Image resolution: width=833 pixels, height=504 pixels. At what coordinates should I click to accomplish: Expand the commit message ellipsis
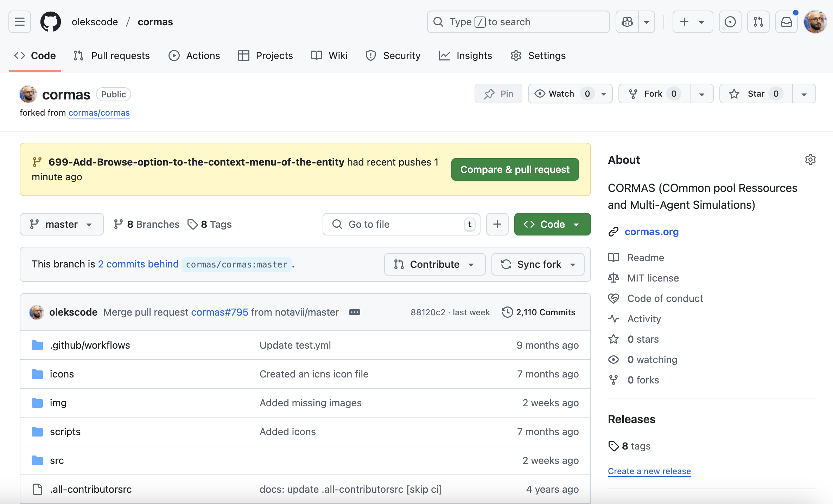point(354,312)
